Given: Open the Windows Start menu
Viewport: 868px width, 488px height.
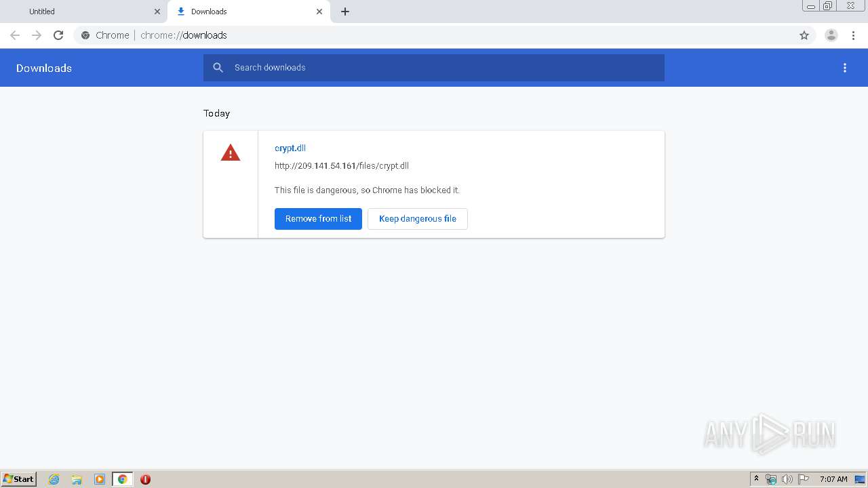Looking at the screenshot, I should click(x=19, y=479).
